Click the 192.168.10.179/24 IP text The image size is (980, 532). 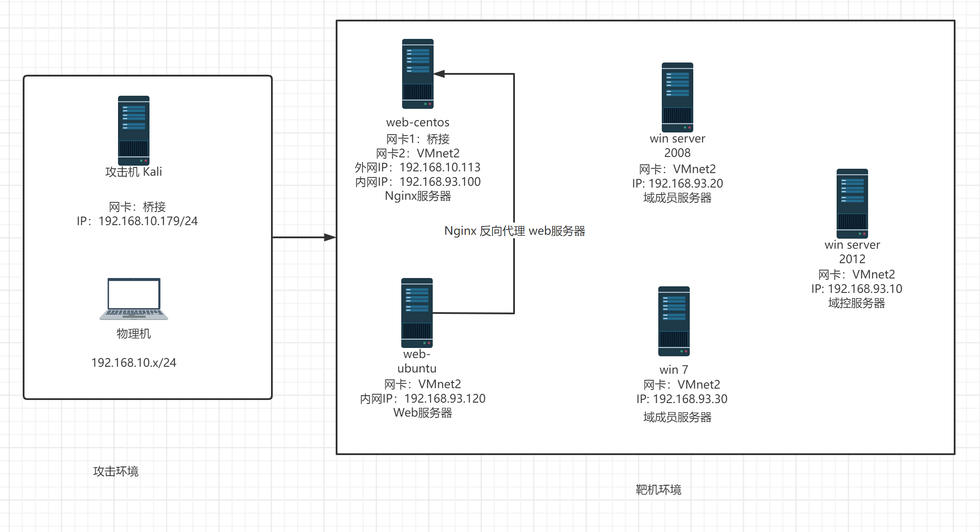tap(137, 221)
